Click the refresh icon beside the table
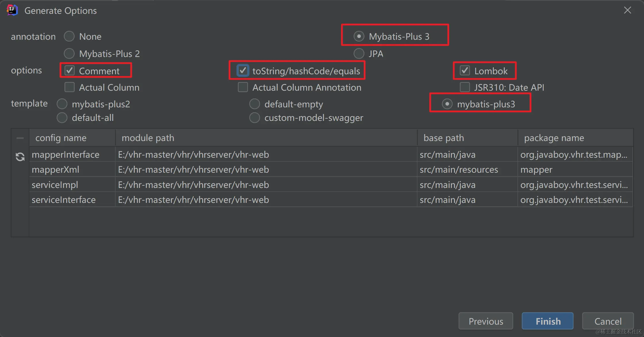This screenshot has width=644, height=337. pyautogui.click(x=20, y=157)
